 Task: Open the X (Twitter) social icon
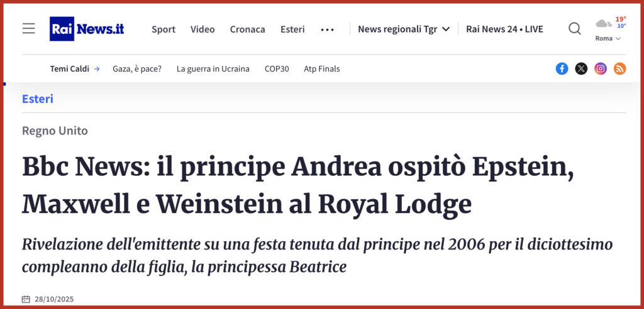click(581, 68)
